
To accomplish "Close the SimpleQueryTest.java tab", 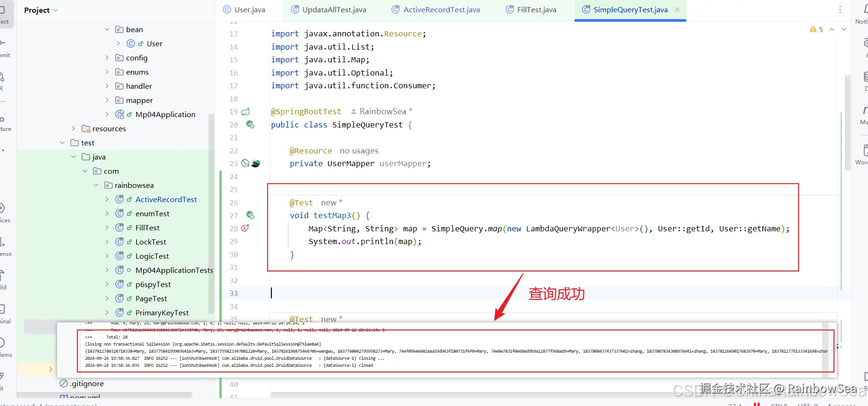I will (x=677, y=9).
